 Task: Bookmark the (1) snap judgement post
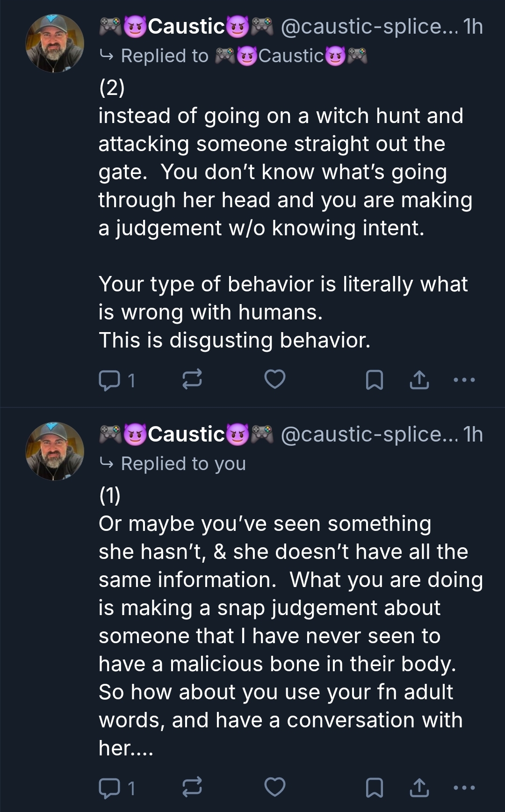[374, 788]
